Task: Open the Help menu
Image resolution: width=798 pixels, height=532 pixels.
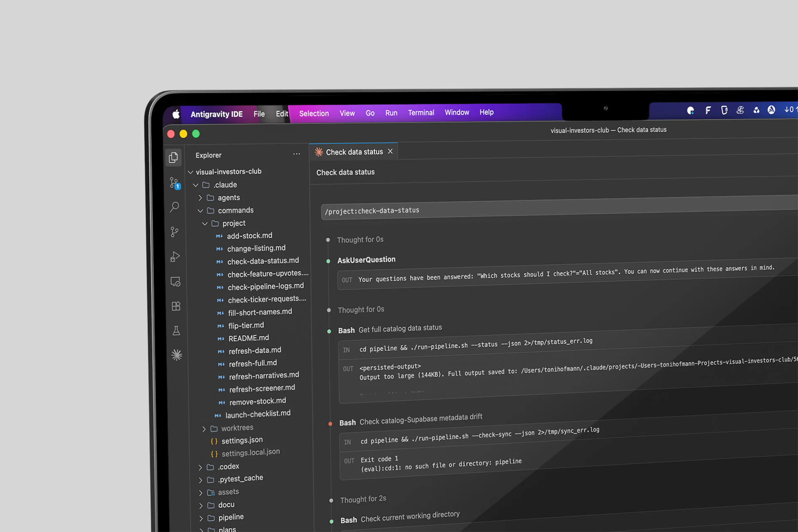Action: click(x=487, y=112)
